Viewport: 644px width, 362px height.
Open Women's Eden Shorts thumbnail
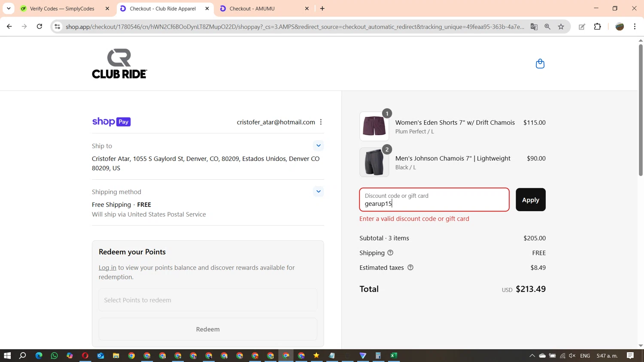pyautogui.click(x=374, y=127)
